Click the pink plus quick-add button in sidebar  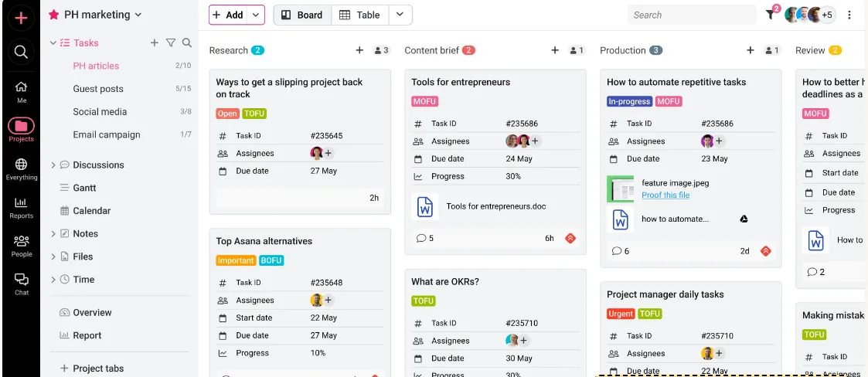click(x=21, y=18)
